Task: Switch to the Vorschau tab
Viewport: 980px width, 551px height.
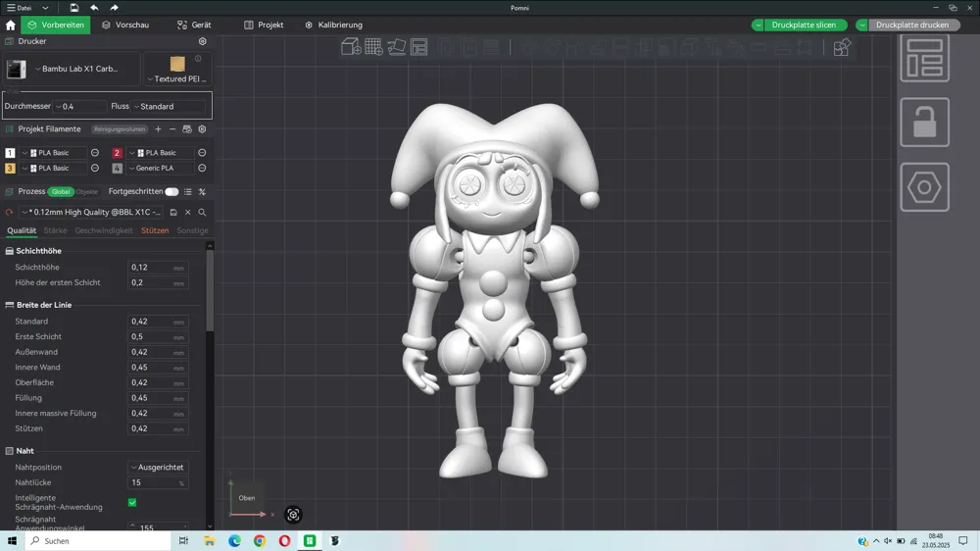Action: tap(125, 25)
